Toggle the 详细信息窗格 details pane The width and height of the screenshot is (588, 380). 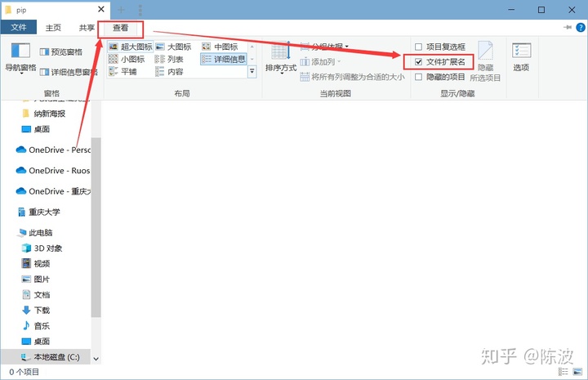69,72
